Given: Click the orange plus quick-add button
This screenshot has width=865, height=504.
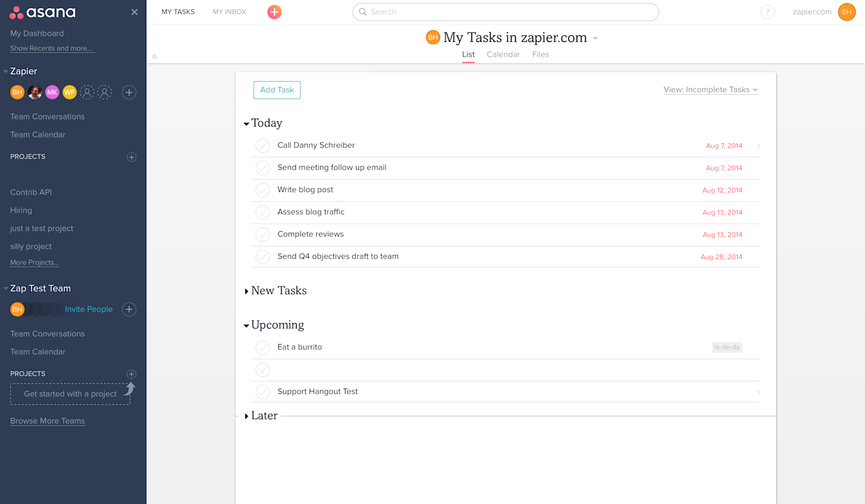Looking at the screenshot, I should click(274, 12).
